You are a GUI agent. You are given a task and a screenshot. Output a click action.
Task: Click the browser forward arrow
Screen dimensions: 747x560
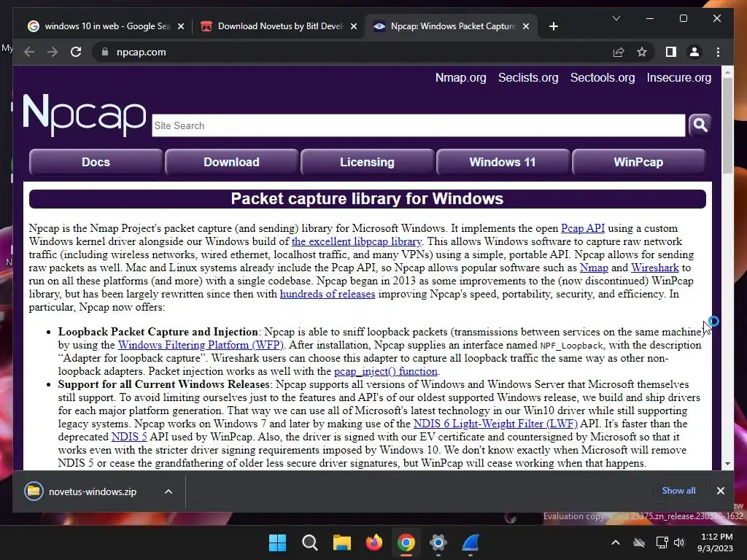[53, 52]
